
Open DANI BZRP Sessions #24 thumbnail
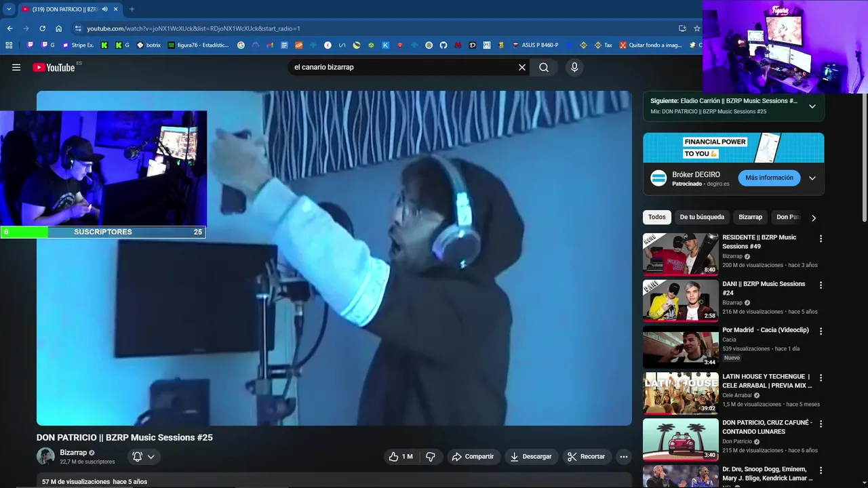click(x=680, y=300)
